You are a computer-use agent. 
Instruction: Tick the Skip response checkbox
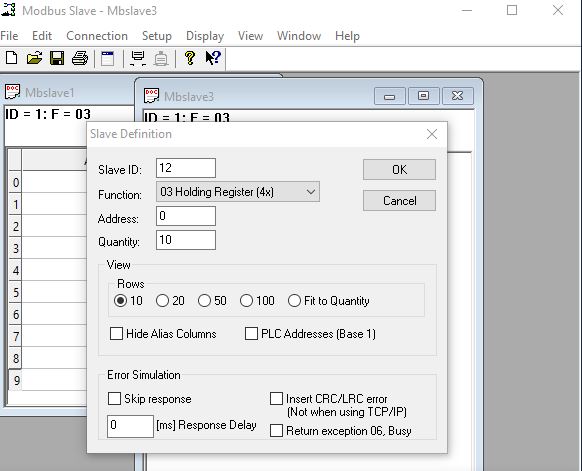click(x=114, y=399)
